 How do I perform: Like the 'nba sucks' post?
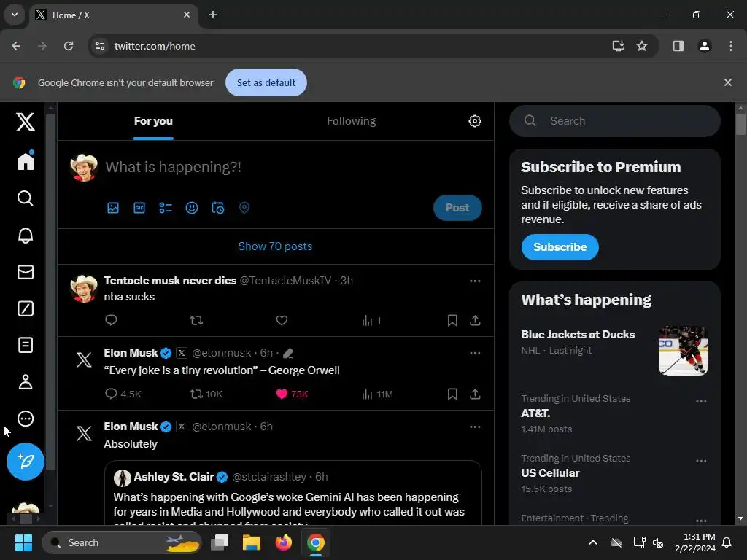[x=282, y=321]
